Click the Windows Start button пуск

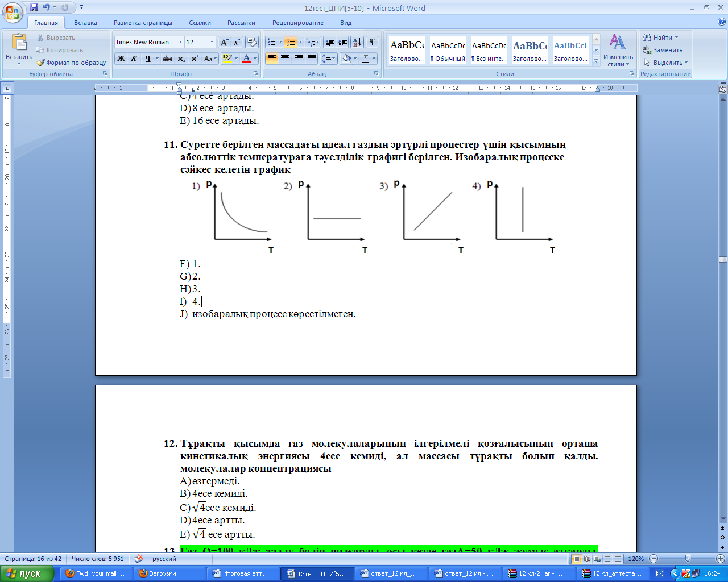pos(27,573)
